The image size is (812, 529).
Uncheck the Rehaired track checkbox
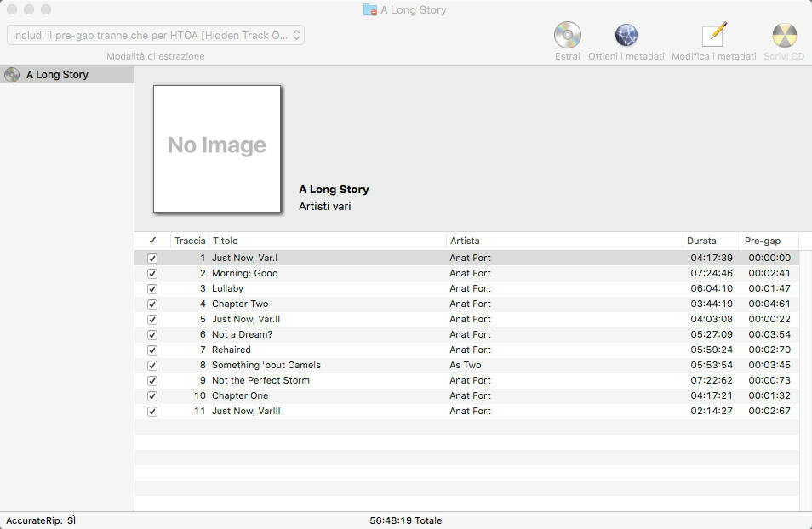pyautogui.click(x=152, y=350)
